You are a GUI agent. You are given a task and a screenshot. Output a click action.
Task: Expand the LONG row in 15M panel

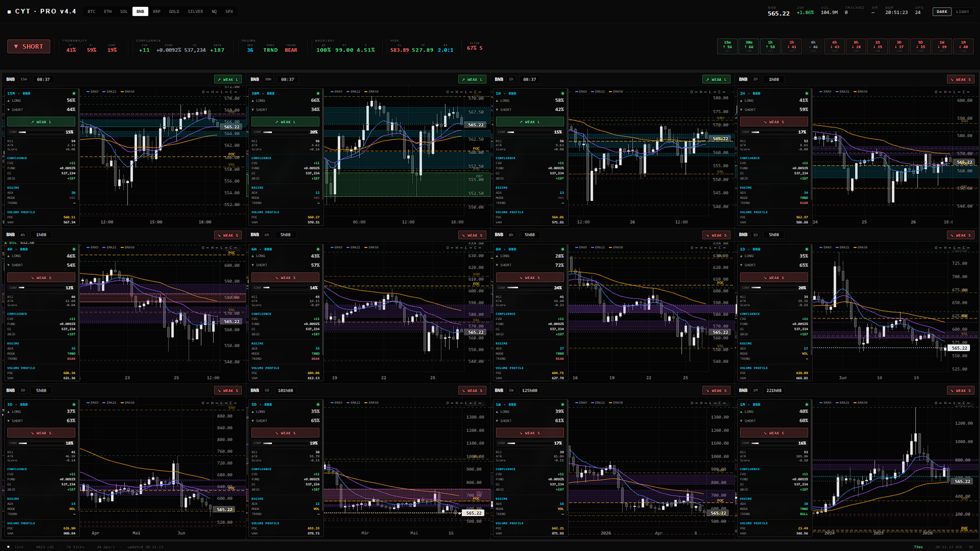pyautogui.click(x=41, y=100)
